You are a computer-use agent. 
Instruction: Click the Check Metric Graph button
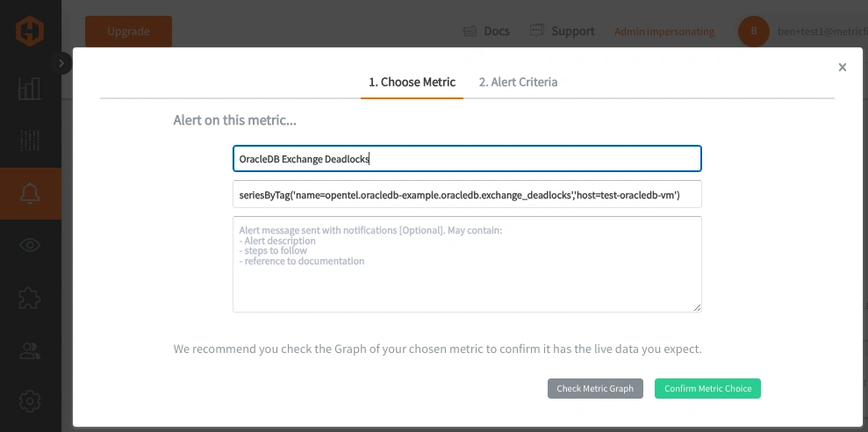coord(595,388)
